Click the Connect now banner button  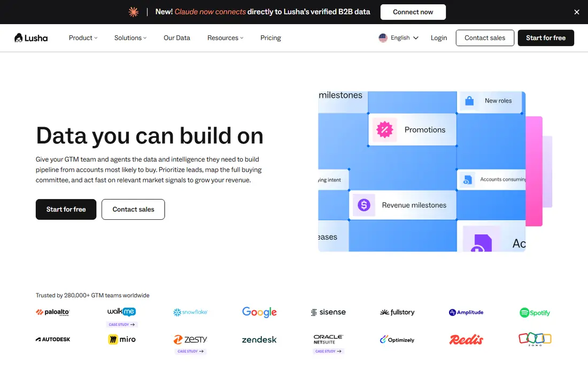[x=413, y=12]
